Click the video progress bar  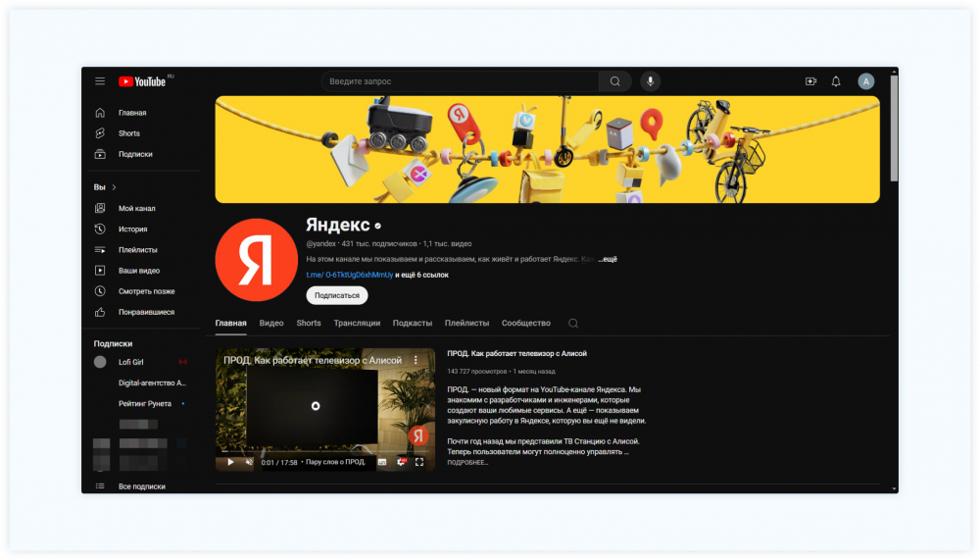point(325,450)
